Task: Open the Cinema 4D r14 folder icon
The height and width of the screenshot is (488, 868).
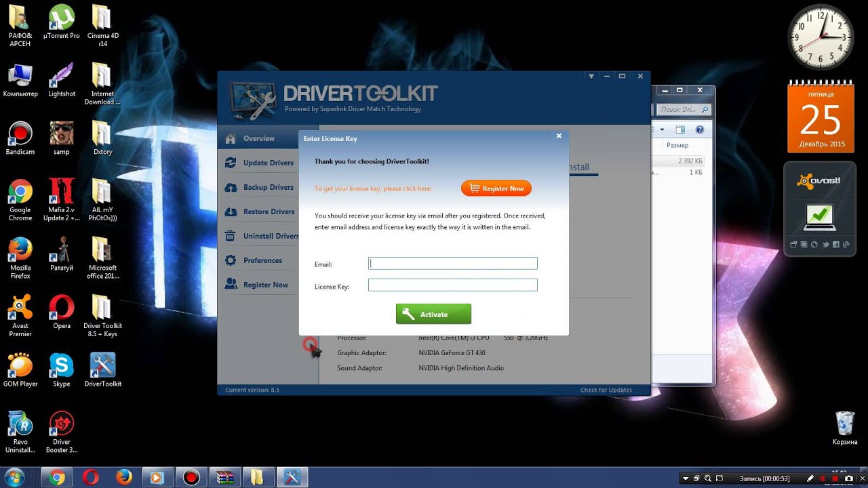Action: tap(102, 26)
